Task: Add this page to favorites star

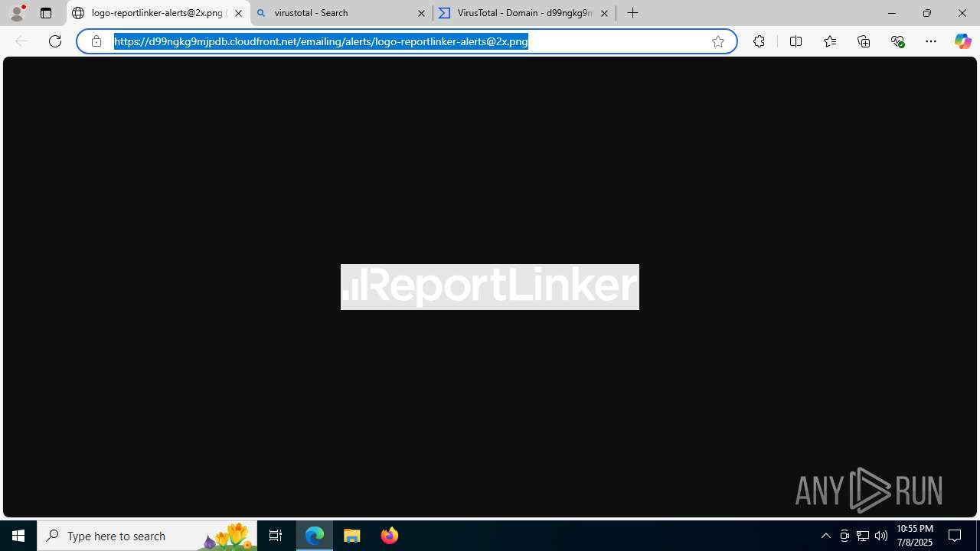Action: (718, 41)
